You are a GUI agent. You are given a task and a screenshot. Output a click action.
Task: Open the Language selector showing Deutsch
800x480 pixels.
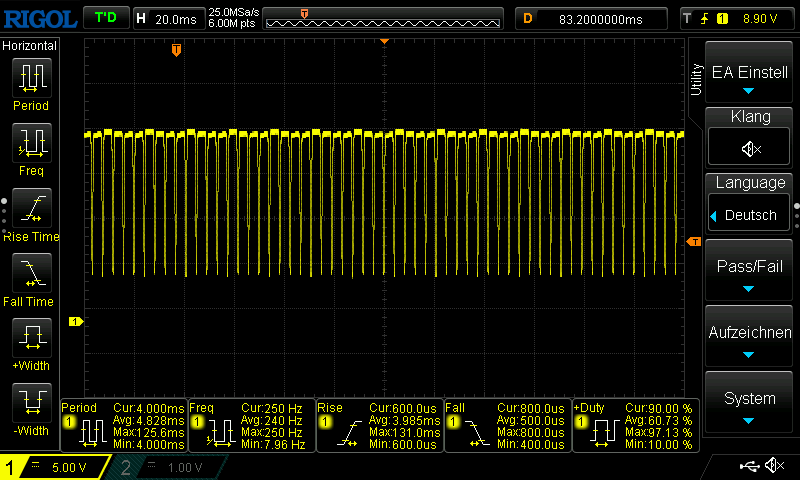coord(750,215)
